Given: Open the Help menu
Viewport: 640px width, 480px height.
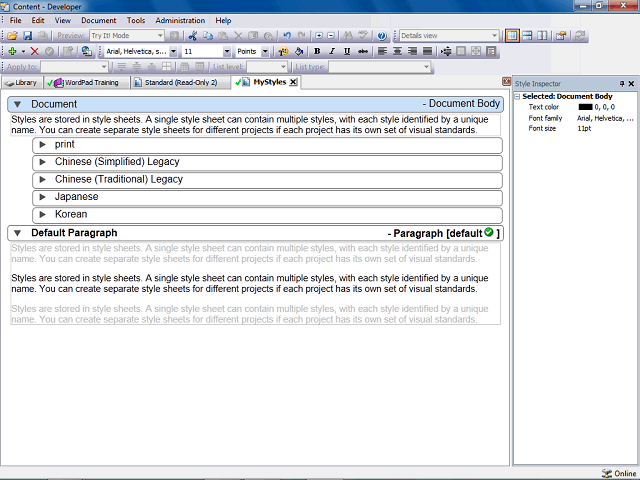Looking at the screenshot, I should pos(223,20).
